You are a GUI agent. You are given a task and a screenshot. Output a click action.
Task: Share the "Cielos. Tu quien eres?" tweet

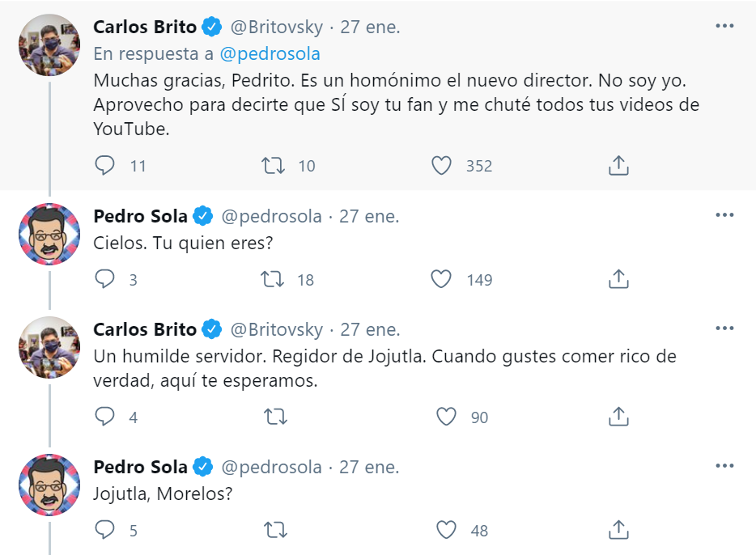(618, 280)
